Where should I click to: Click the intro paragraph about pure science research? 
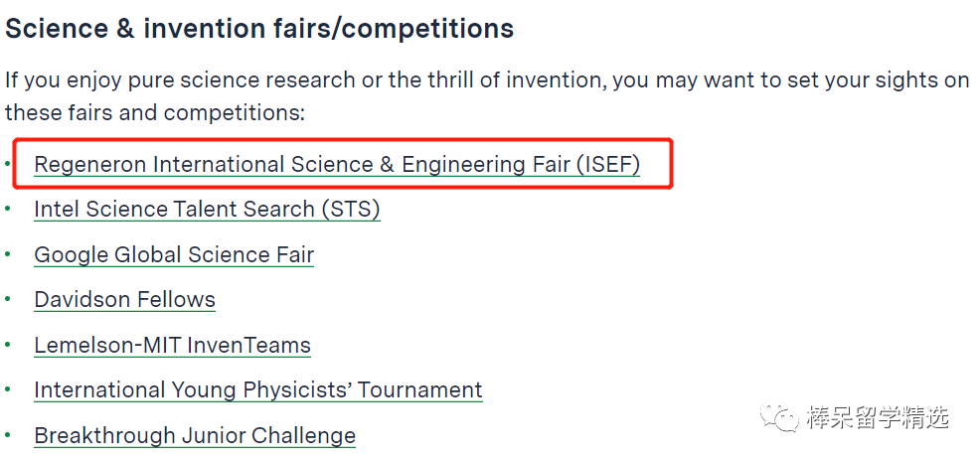(487, 96)
